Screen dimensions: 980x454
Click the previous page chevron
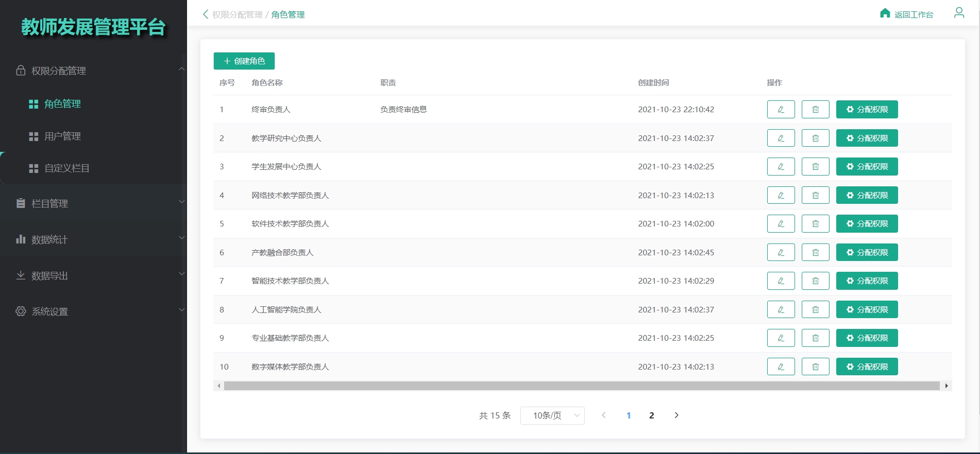coord(604,415)
